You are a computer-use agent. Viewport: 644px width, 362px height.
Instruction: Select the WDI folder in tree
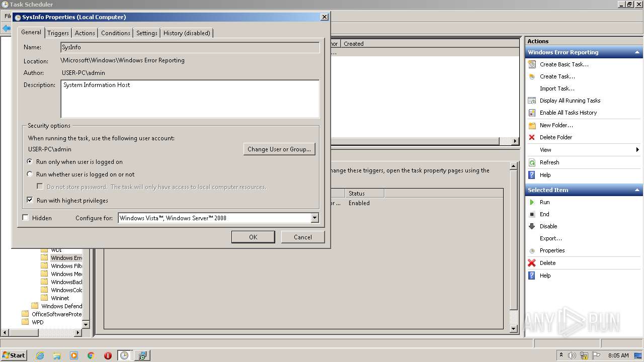point(56,250)
